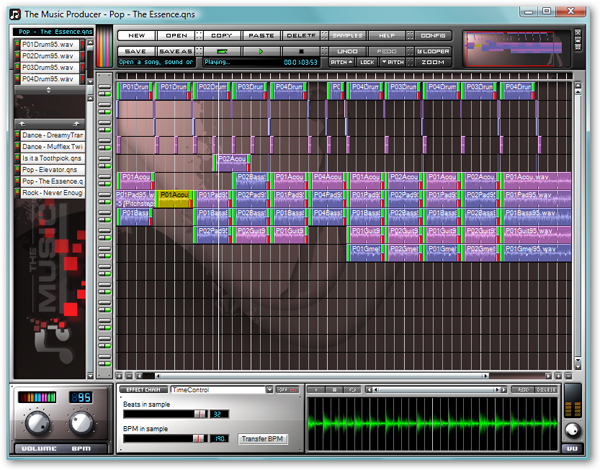Image resolution: width=600 pixels, height=470 pixels.
Task: Click the level icon left of Pop - Elevator.qns
Action: tap(17, 170)
